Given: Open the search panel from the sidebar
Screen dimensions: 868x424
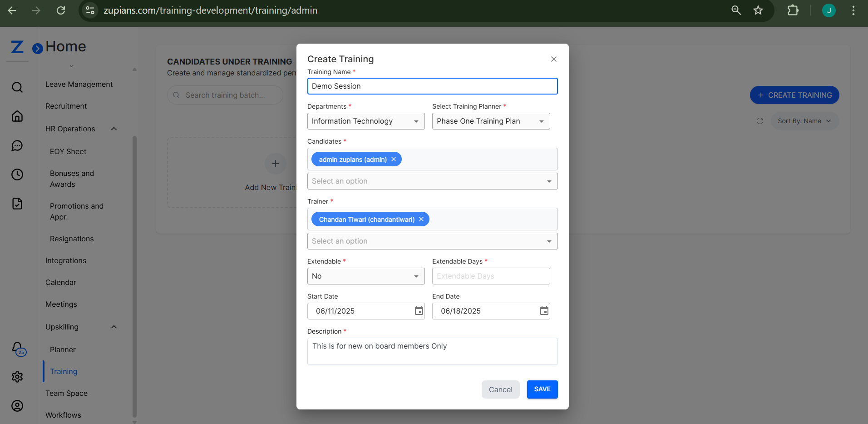Looking at the screenshot, I should coord(17,87).
